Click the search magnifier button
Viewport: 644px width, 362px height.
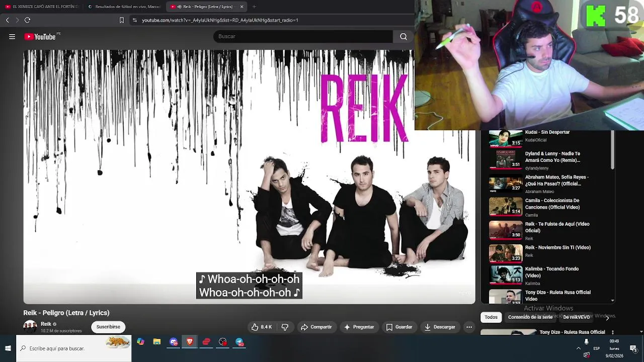(404, 37)
